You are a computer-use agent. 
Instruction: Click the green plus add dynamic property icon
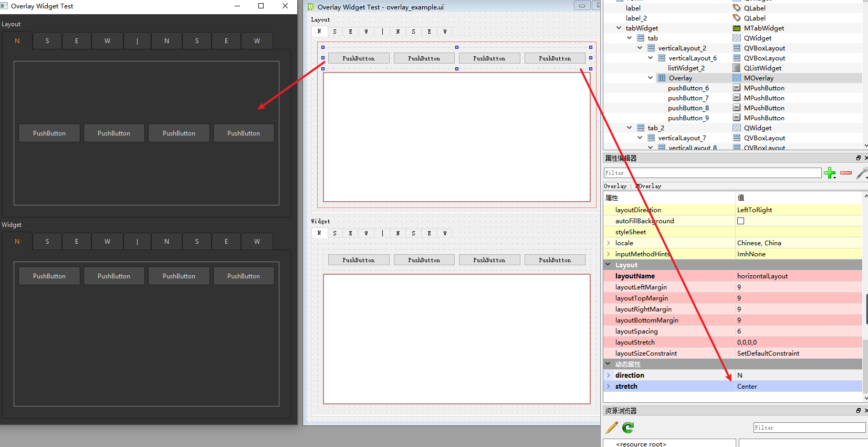click(829, 173)
